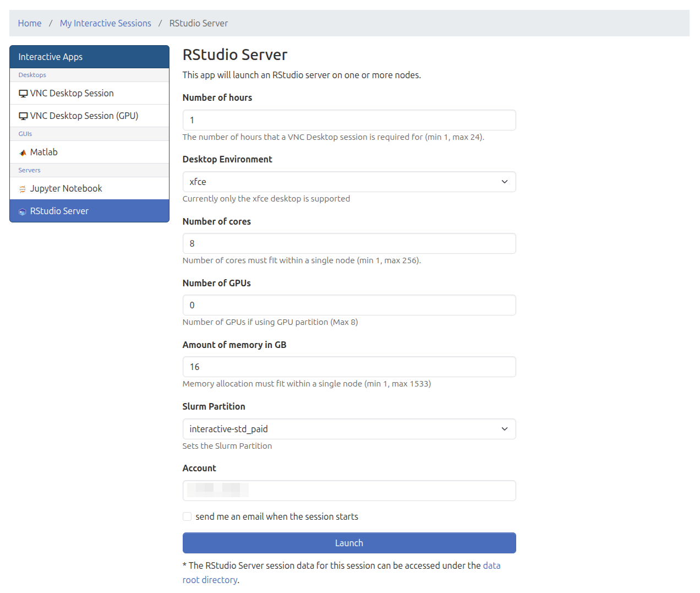The height and width of the screenshot is (593, 700).
Task: Click the Jupyter logo icon
Action: (x=23, y=189)
